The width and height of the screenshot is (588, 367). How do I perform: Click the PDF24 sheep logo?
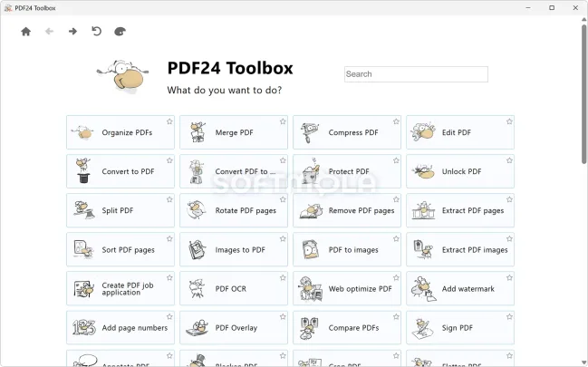123,76
